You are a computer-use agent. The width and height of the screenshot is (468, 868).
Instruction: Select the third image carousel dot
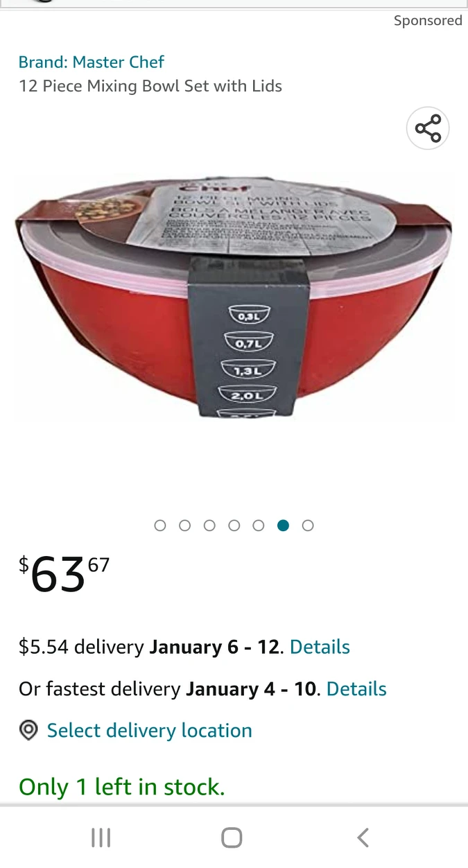tap(209, 526)
